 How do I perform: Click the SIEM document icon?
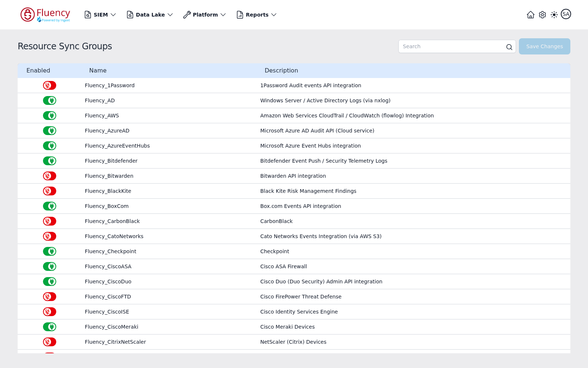point(88,15)
